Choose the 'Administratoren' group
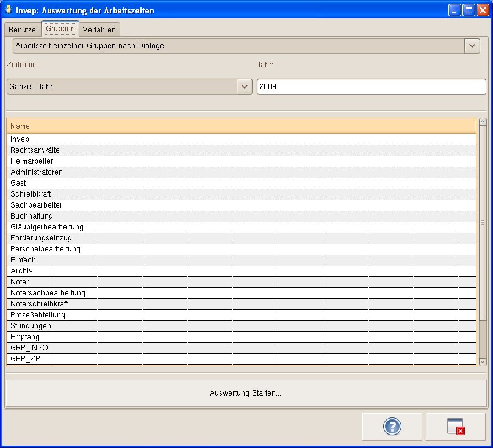Screen dimensions: 493x448 (x=241, y=172)
